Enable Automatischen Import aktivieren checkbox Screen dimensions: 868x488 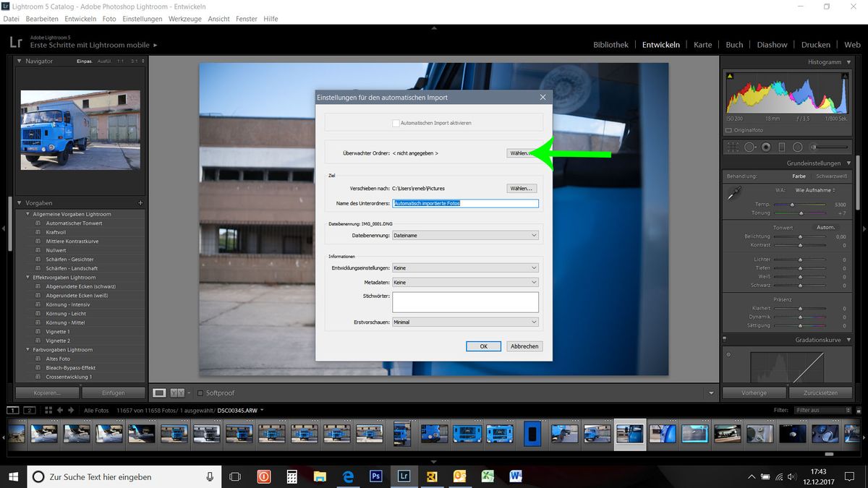(x=396, y=123)
